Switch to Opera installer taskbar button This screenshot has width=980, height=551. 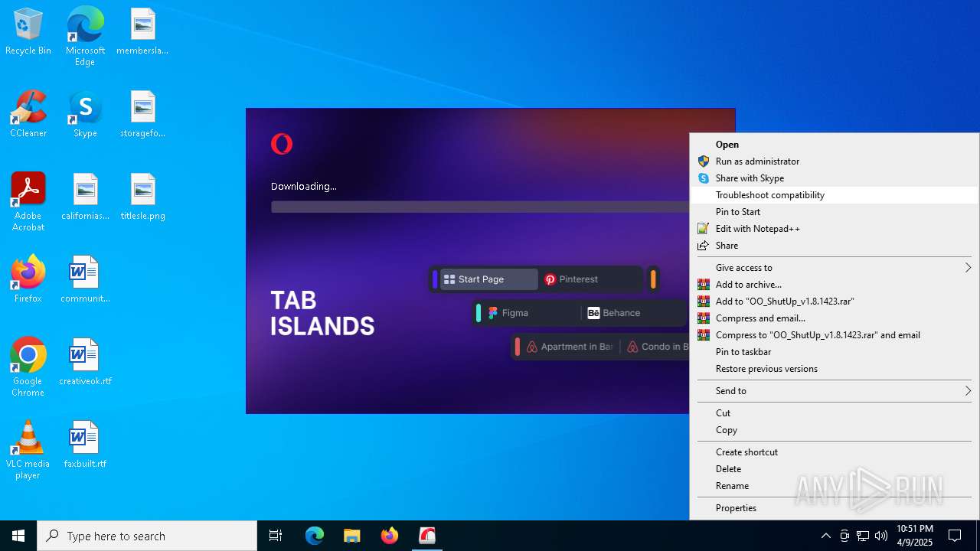point(427,536)
